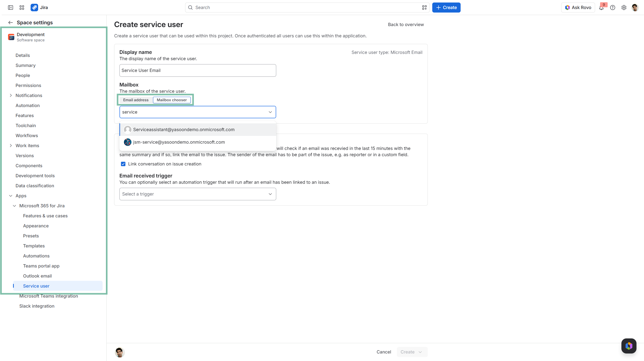
Task: Open Ask Rovo assistant
Action: coord(578,8)
